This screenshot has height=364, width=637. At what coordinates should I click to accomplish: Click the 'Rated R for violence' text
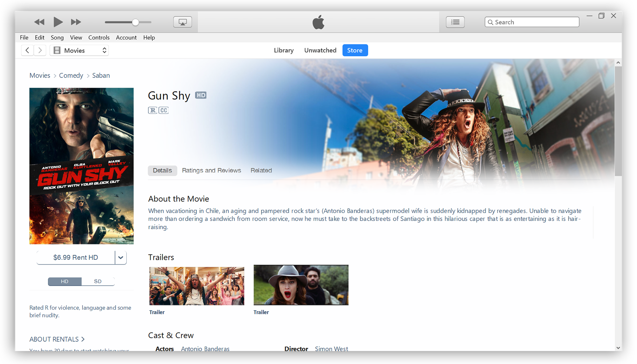pos(80,312)
